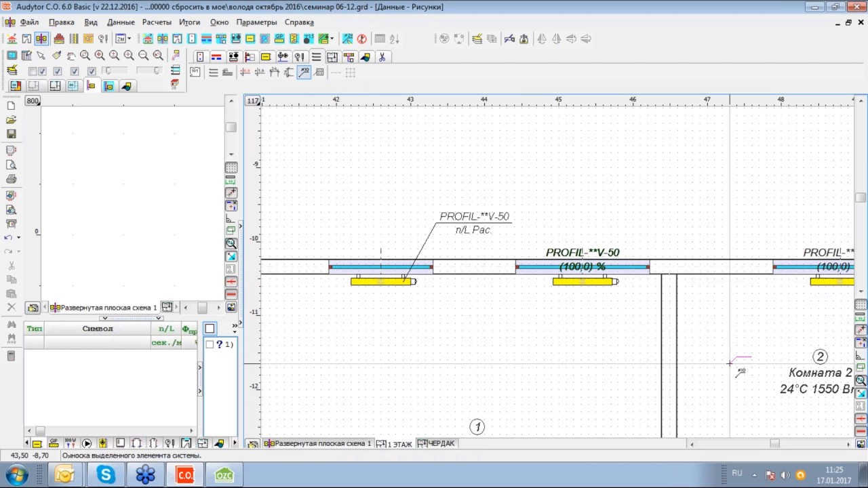Click the new document icon in left sidebar
The image size is (868, 488).
coord(11,106)
